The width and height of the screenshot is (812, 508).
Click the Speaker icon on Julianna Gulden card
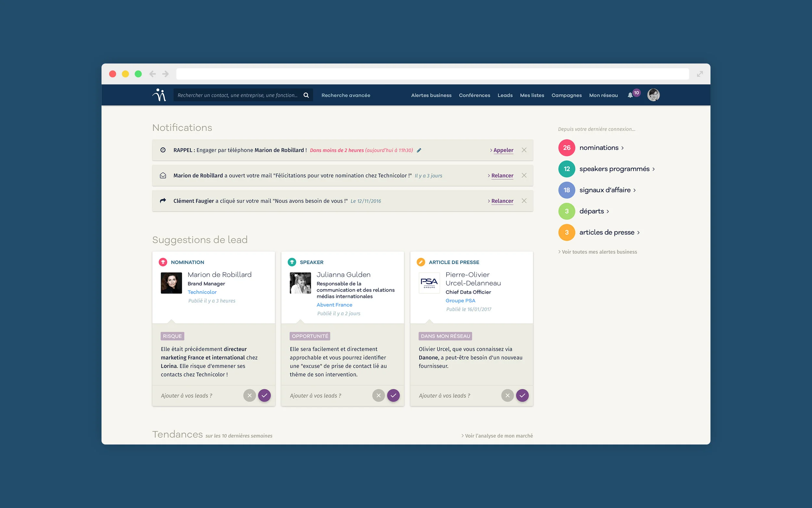tap(292, 262)
